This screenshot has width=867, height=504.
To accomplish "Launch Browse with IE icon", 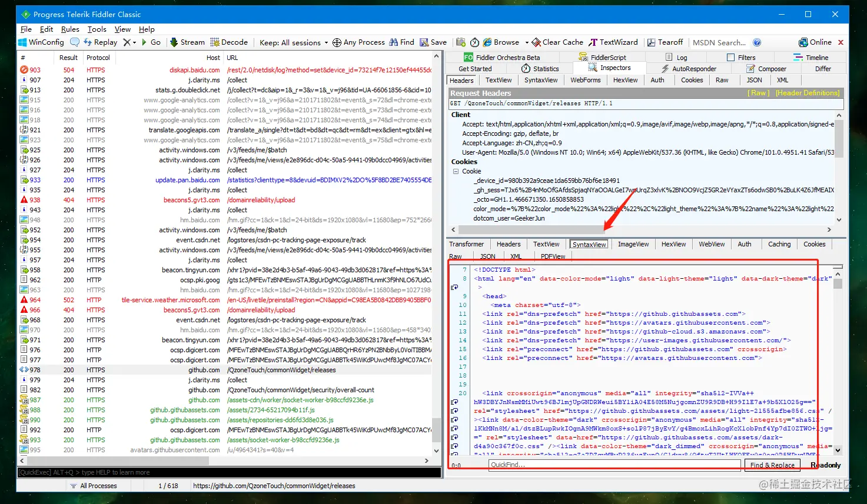I will click(501, 42).
